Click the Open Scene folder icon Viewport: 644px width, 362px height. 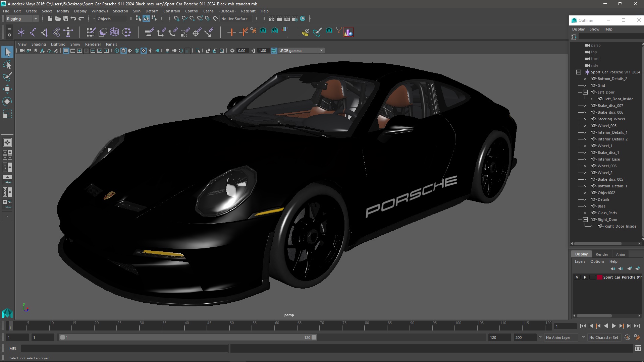coord(58,19)
